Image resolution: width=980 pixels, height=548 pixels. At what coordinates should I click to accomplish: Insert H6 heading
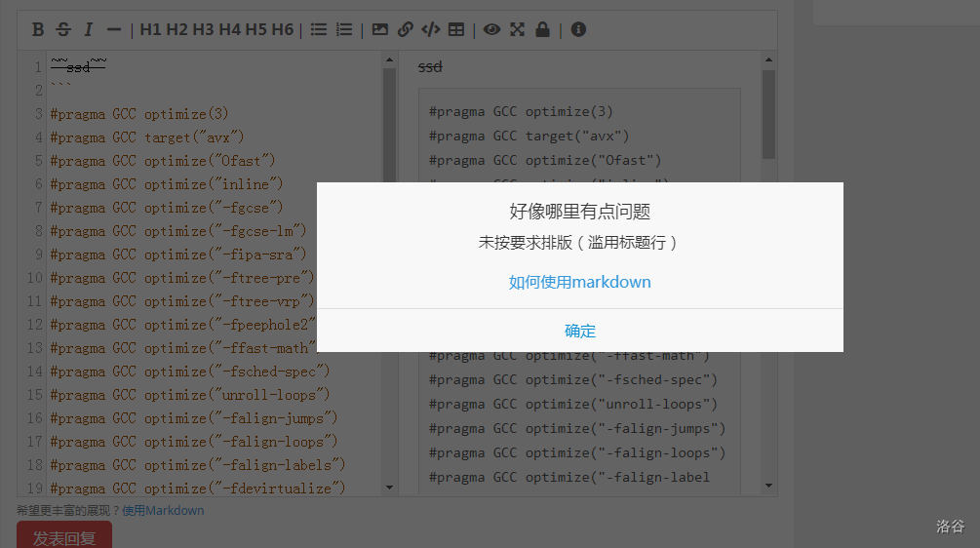(283, 29)
